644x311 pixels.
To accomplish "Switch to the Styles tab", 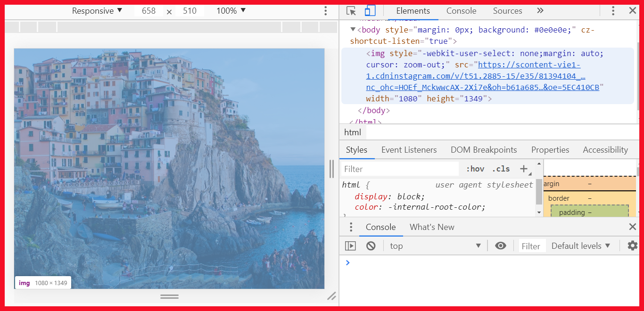I will 356,150.
